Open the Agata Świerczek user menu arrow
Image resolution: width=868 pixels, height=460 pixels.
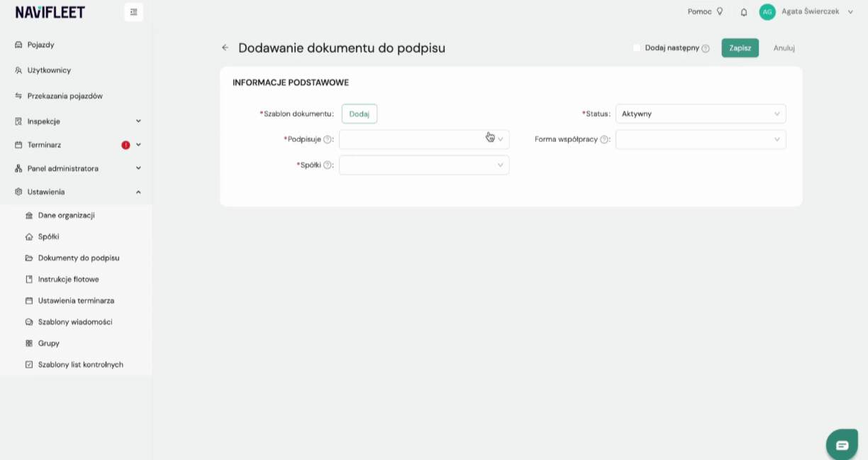click(x=850, y=12)
